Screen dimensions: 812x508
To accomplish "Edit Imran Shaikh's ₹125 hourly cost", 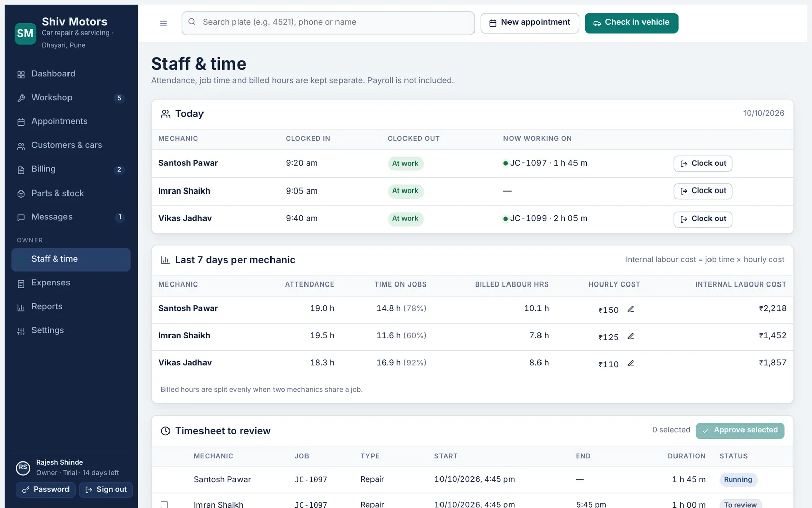I will click(631, 336).
